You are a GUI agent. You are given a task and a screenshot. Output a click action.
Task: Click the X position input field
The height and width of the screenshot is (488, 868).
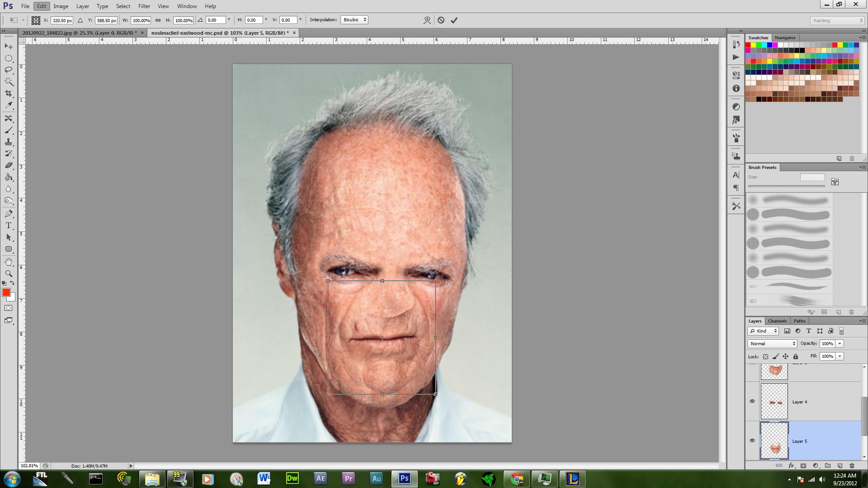tap(62, 20)
